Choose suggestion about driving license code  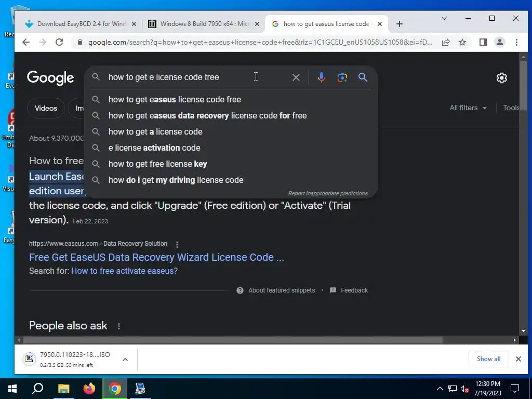click(231, 180)
